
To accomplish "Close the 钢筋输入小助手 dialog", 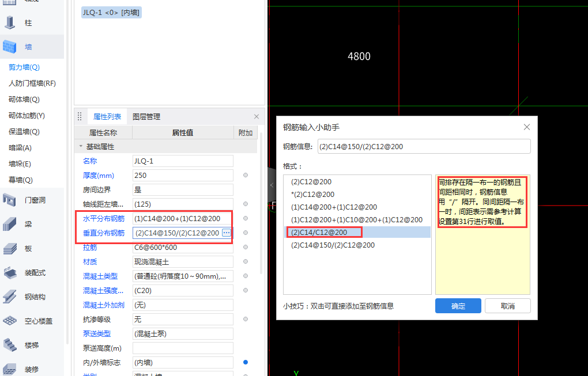I will coord(526,127).
